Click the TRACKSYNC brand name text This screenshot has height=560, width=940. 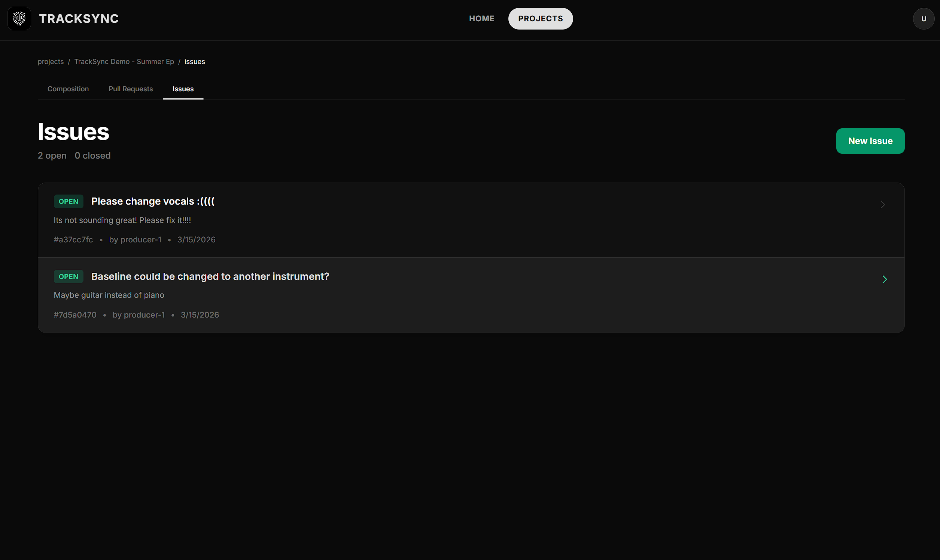[79, 18]
